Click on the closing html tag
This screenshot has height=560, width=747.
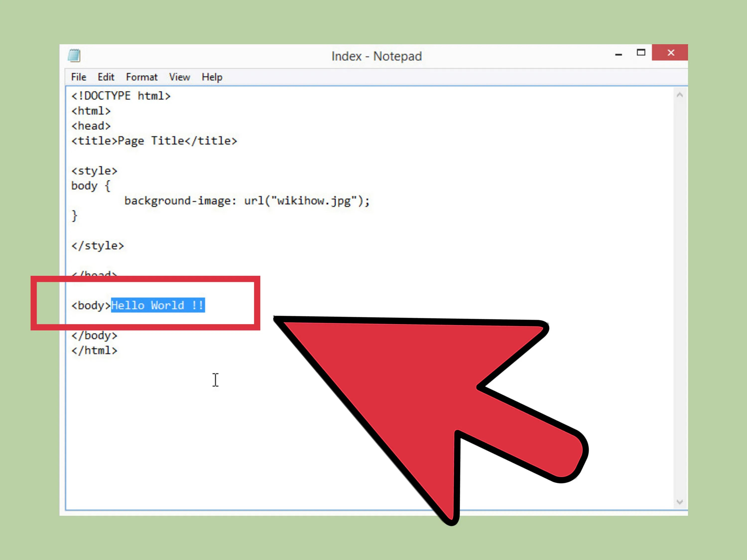click(x=94, y=350)
